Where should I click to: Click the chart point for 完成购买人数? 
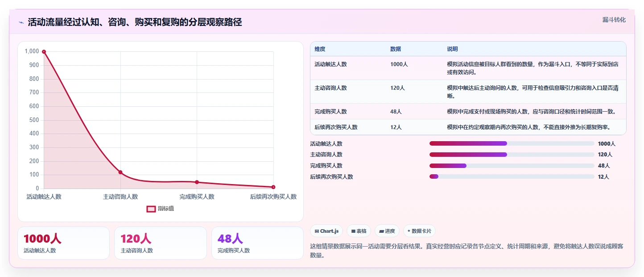(x=197, y=182)
